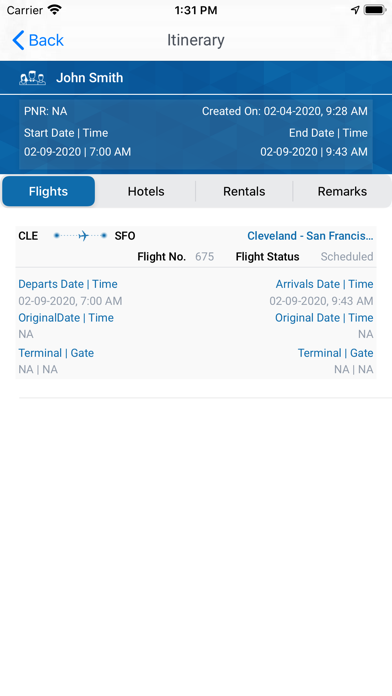Select the Flights tab
The width and height of the screenshot is (392, 696).
point(48,191)
